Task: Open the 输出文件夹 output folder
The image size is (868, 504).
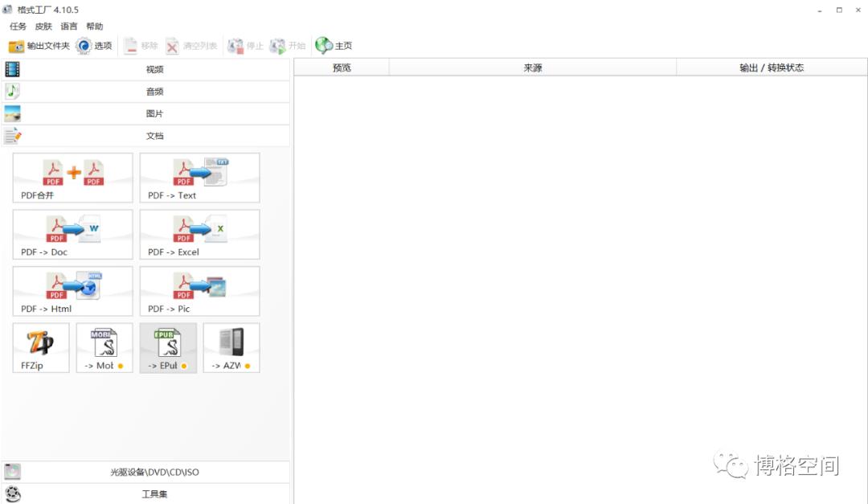Action: 39,46
